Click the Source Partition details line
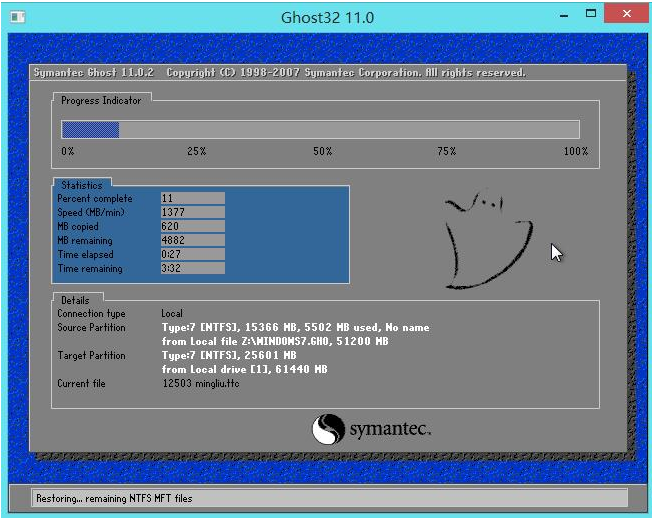This screenshot has height=518, width=652. pos(295,328)
